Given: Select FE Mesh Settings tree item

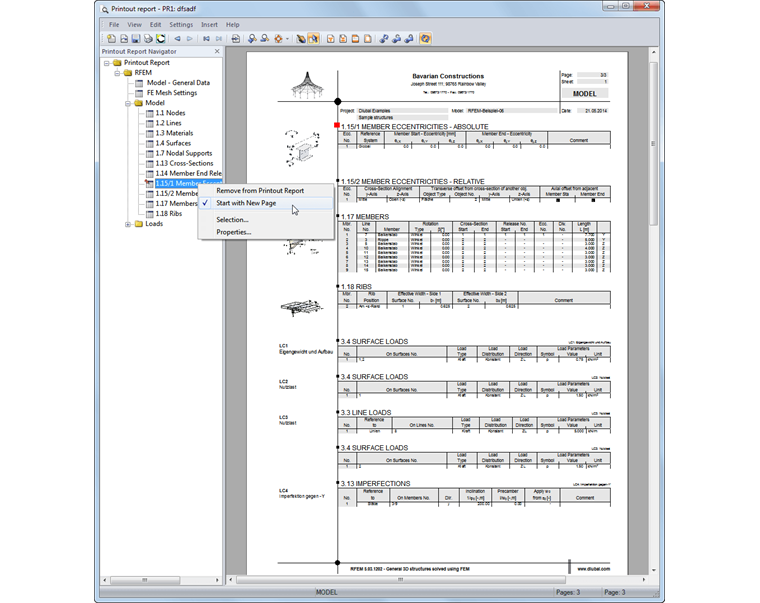Looking at the screenshot, I should pos(172,93).
